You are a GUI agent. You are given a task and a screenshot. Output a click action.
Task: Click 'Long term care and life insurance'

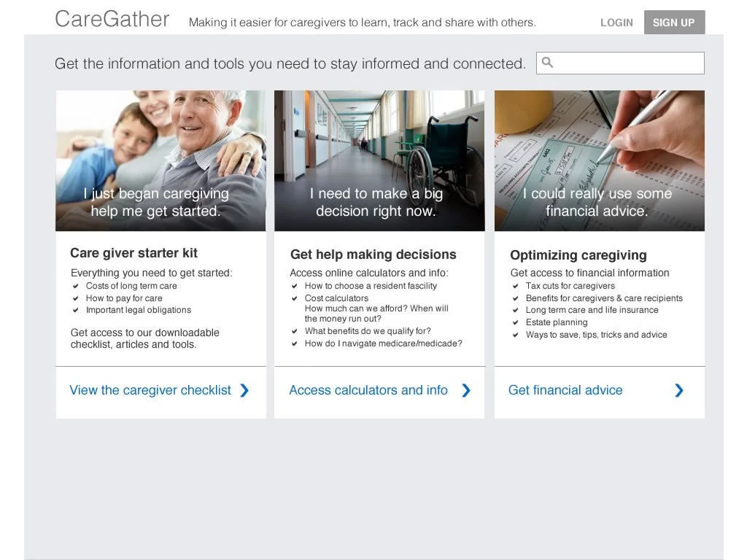point(592,310)
